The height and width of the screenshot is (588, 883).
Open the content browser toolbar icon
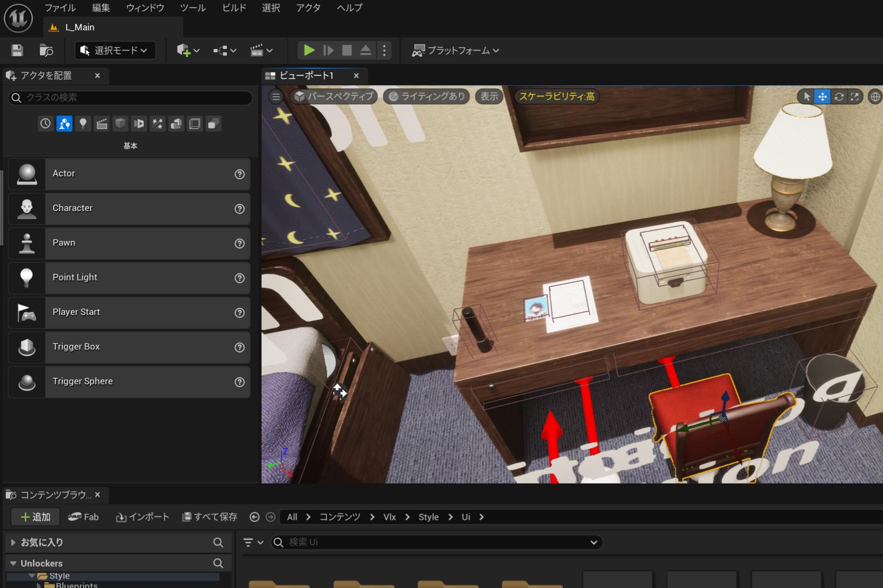tap(46, 50)
